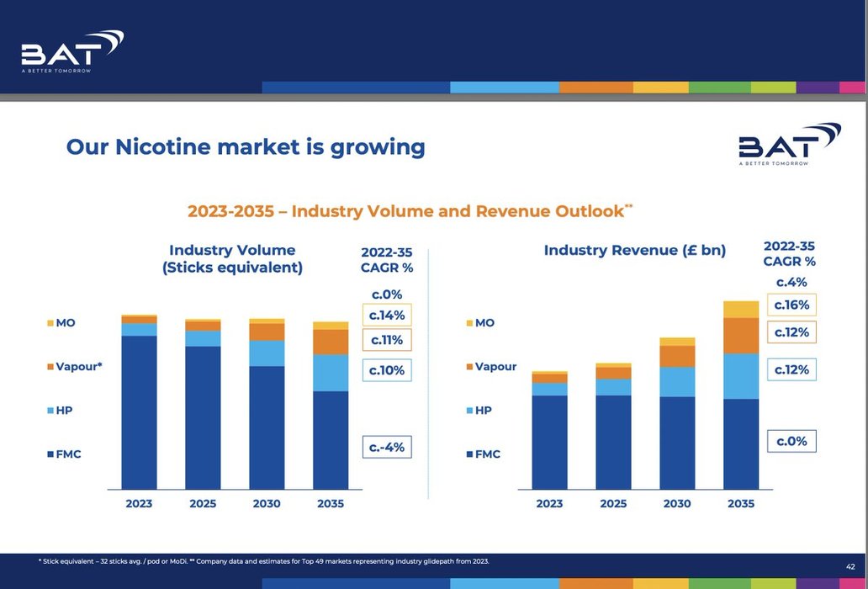Screen dimensions: 868x589
Task: Click the c.11% CAGR box
Action: pyautogui.click(x=387, y=340)
